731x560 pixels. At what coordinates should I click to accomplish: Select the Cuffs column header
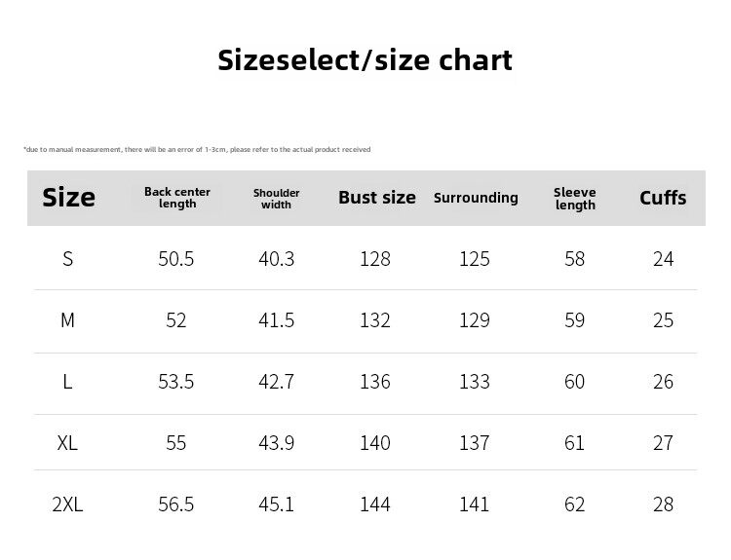(x=663, y=198)
